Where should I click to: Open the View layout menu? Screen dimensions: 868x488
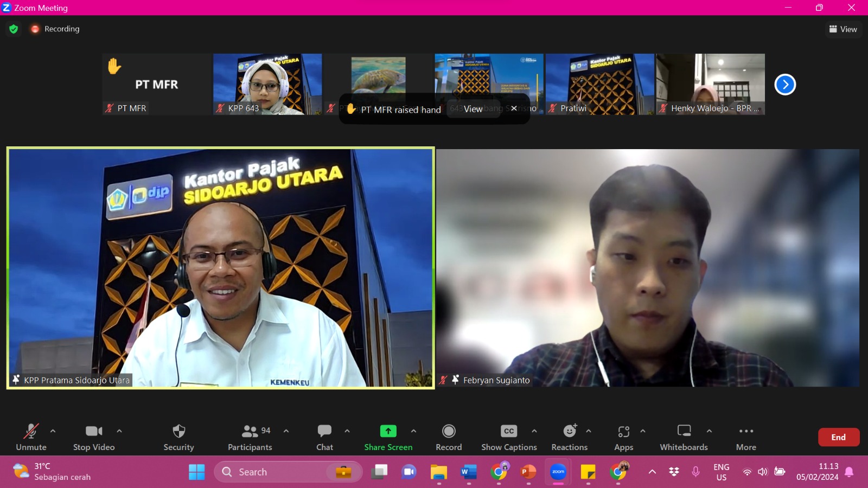tap(843, 29)
